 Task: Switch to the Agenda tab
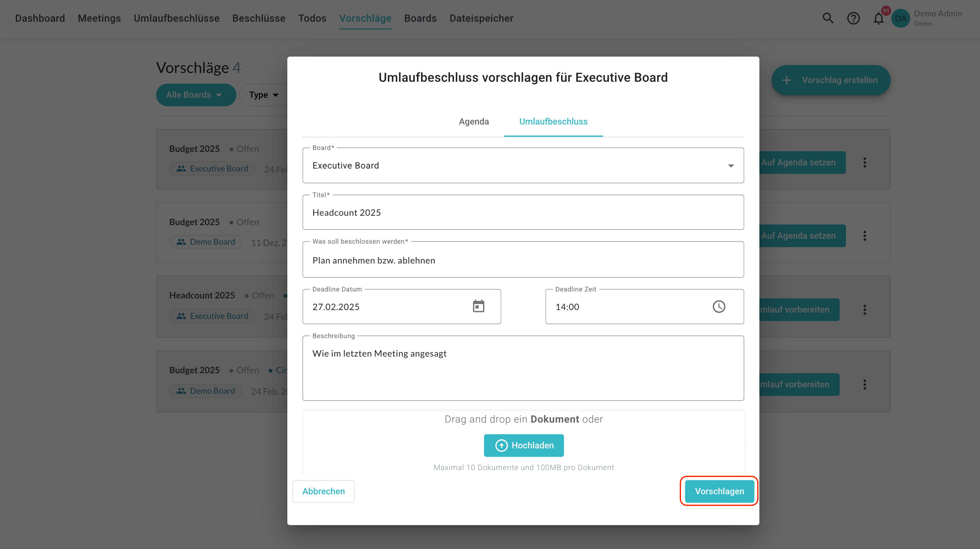[x=474, y=122]
